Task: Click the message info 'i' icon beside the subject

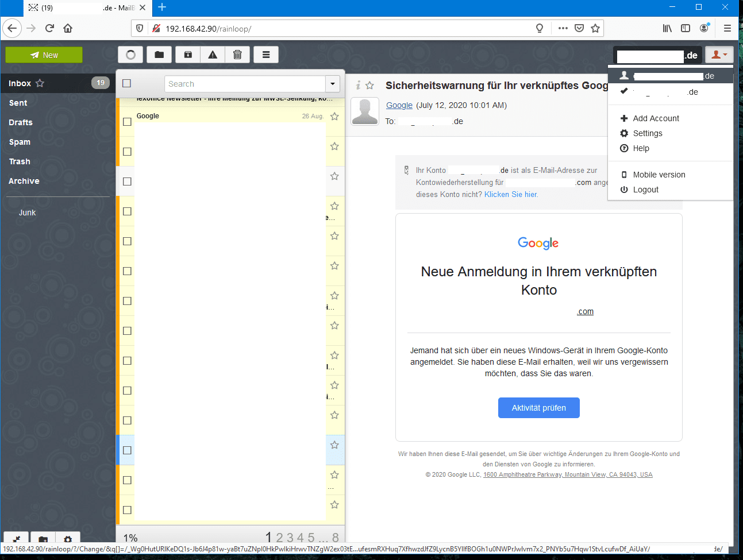Action: [x=358, y=85]
